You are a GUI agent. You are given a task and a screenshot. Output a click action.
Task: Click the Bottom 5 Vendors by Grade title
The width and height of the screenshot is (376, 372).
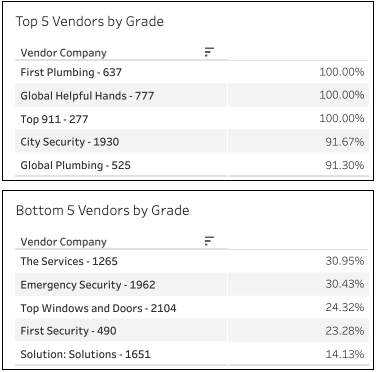[x=103, y=211]
